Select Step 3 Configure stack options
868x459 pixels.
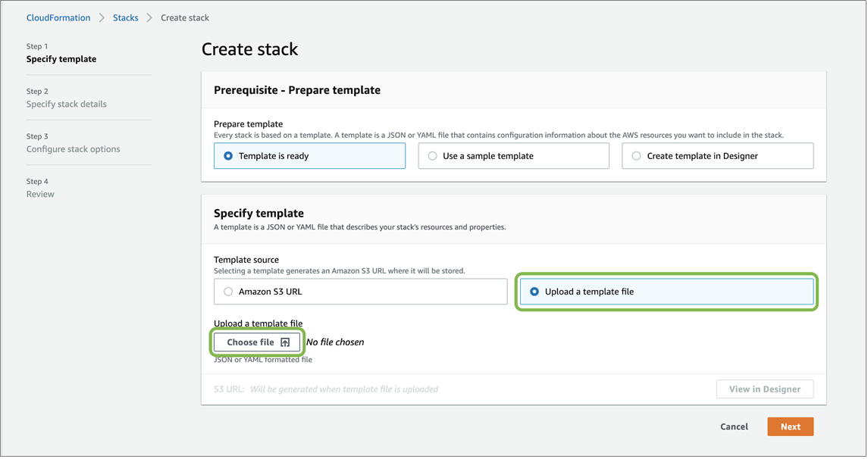point(74,142)
